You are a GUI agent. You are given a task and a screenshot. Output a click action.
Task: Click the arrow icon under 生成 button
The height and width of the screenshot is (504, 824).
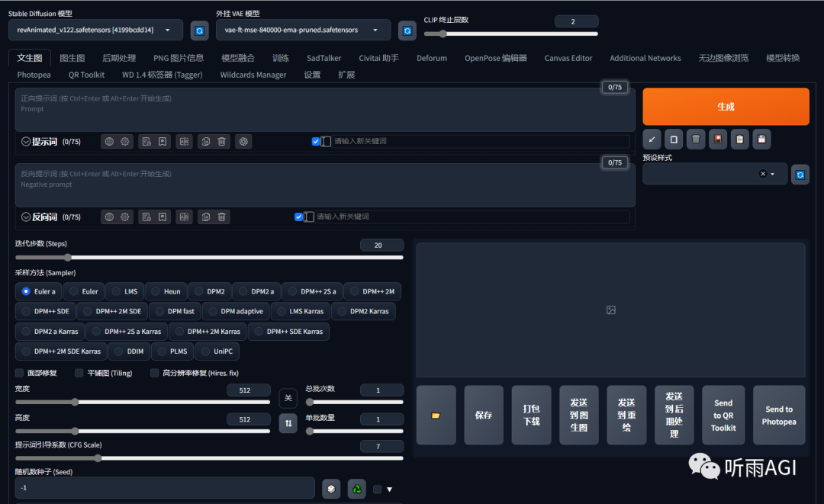[x=652, y=139]
